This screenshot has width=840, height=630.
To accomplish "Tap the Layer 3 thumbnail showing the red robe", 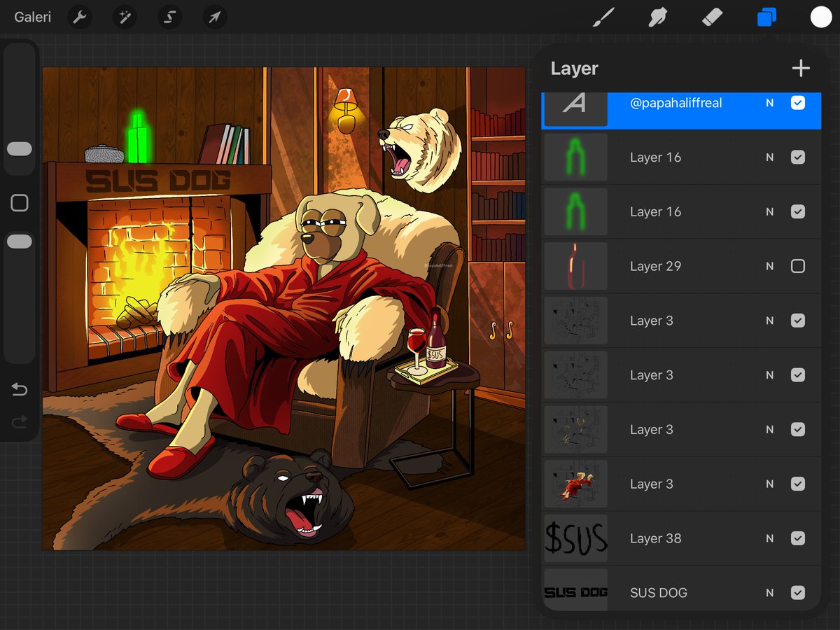I will click(575, 484).
